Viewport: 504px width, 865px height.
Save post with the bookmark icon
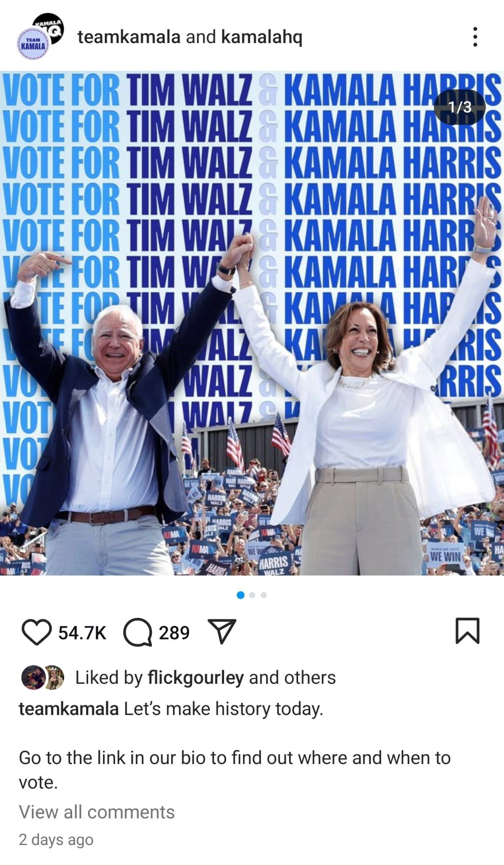[x=468, y=631]
